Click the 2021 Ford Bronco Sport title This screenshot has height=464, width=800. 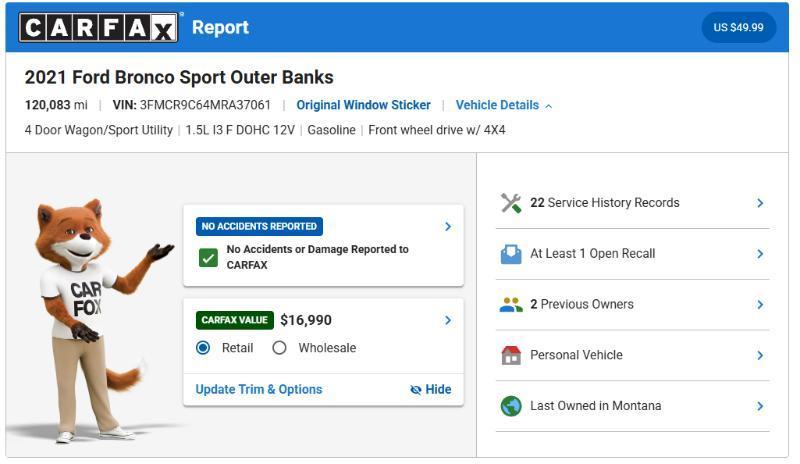[x=179, y=78]
